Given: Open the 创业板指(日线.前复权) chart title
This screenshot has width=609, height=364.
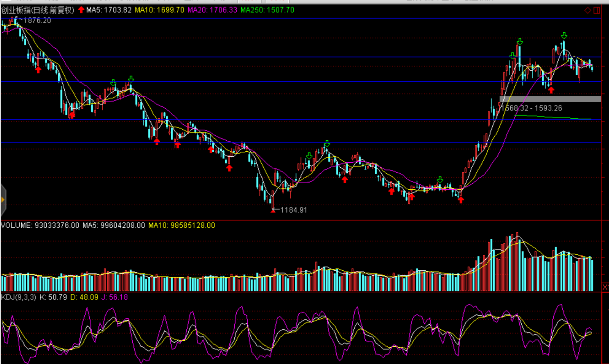Looking at the screenshot, I should coord(38,10).
